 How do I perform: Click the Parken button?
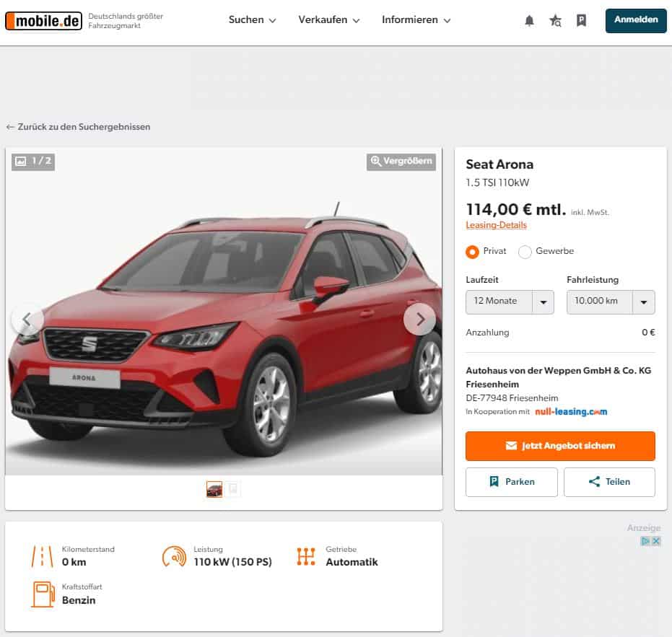click(512, 482)
